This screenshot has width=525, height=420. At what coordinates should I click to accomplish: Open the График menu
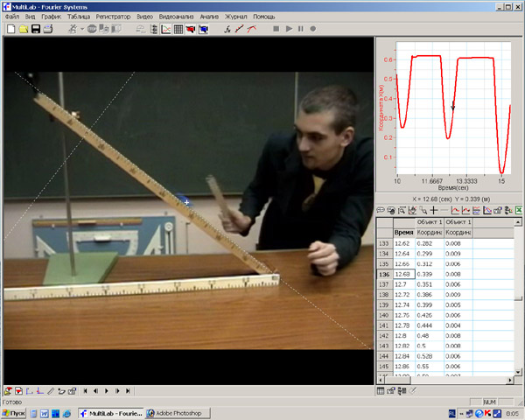tap(52, 17)
